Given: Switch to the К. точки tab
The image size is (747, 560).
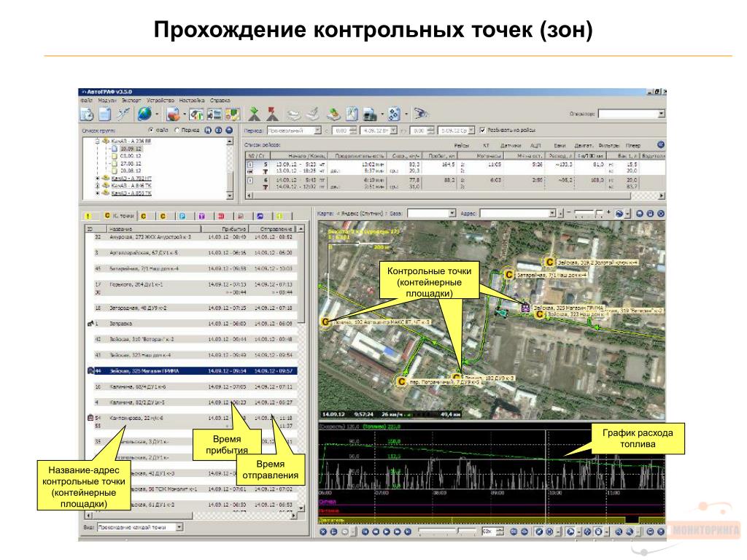Looking at the screenshot, I should click(x=119, y=216).
